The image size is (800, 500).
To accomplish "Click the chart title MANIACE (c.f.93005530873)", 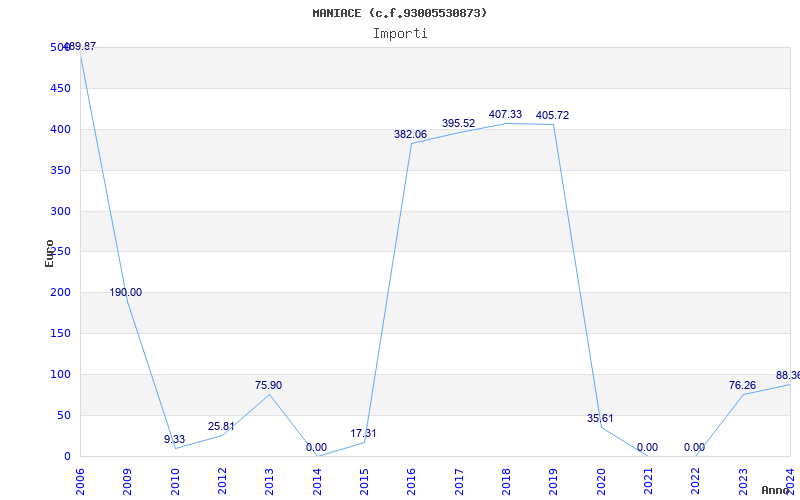I will [x=399, y=13].
